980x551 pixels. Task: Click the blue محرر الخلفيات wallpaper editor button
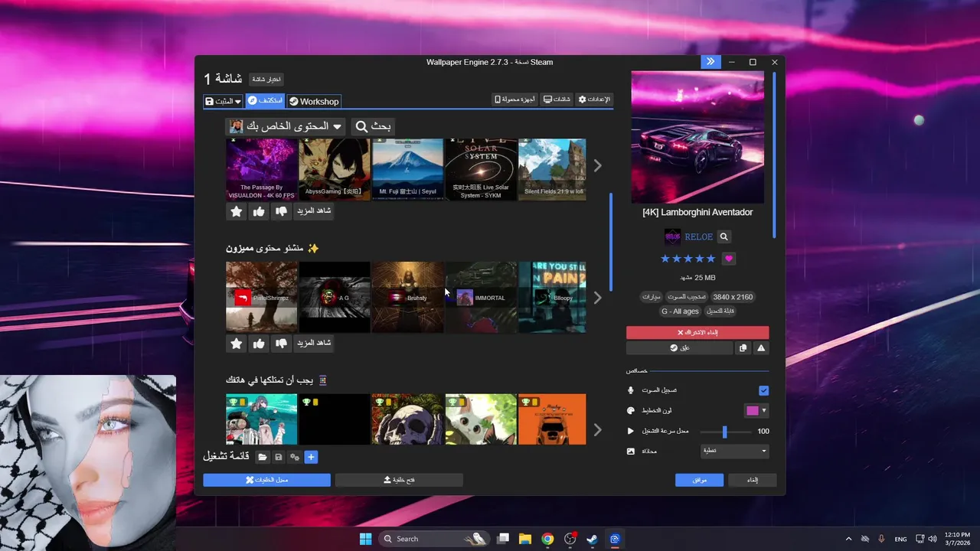266,480
